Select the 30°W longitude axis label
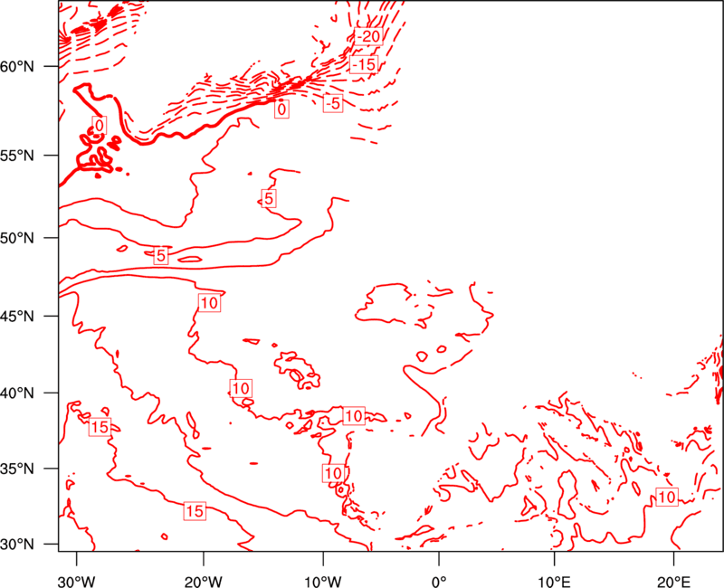The image size is (724, 588). tap(77, 581)
